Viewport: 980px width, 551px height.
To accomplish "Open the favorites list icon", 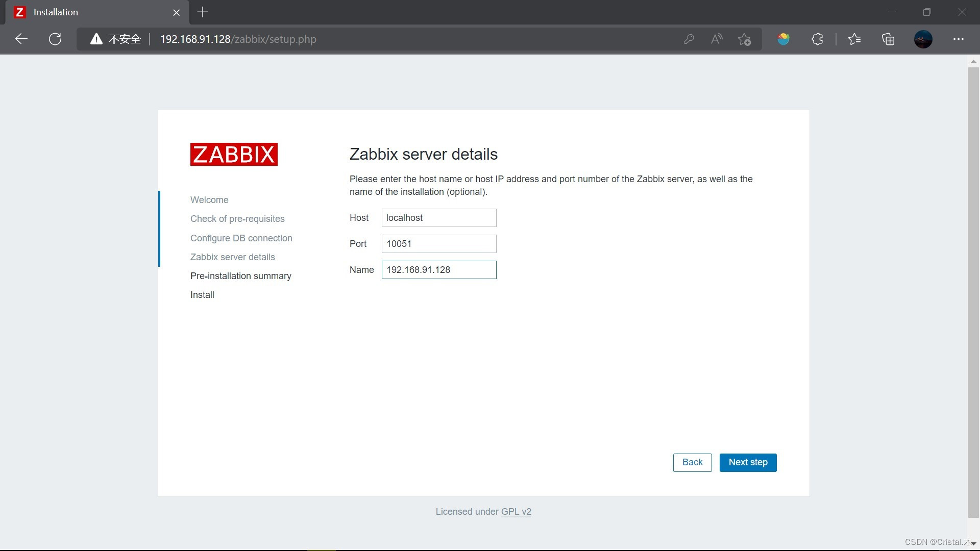I will [854, 39].
